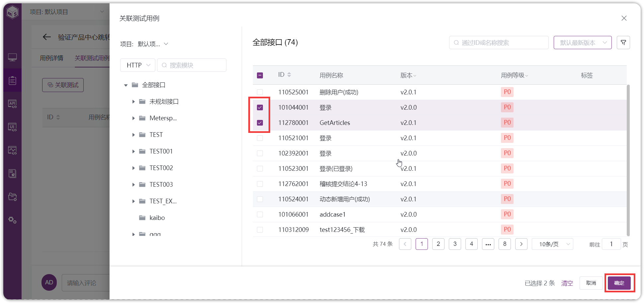Close the associate test case dialog

click(x=624, y=18)
